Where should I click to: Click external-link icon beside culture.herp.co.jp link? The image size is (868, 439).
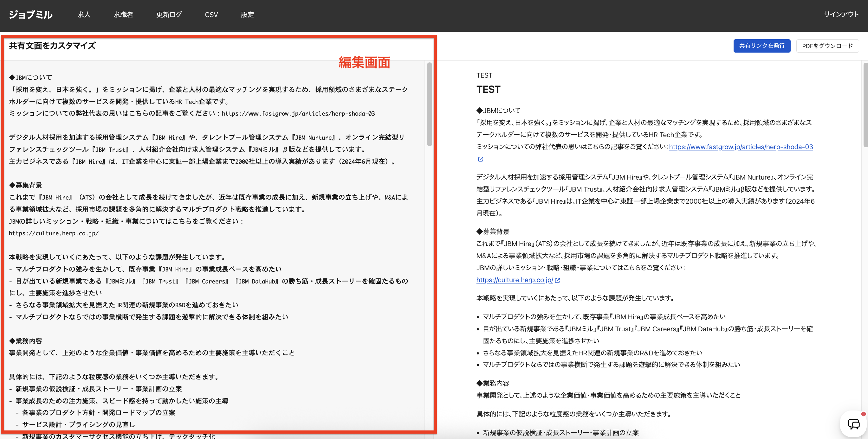pos(557,280)
